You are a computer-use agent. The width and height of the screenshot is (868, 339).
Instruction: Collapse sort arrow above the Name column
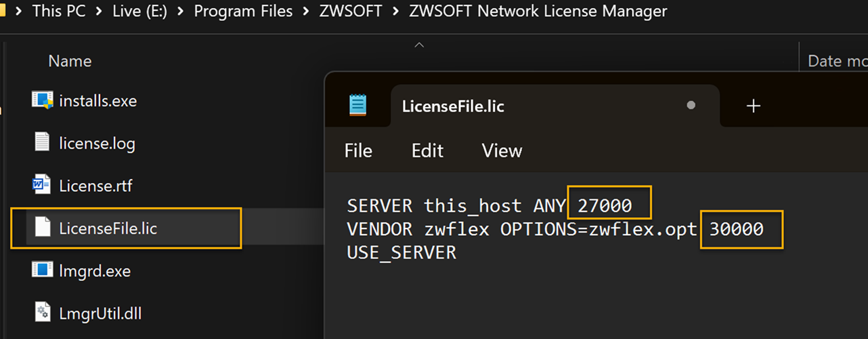(x=419, y=45)
